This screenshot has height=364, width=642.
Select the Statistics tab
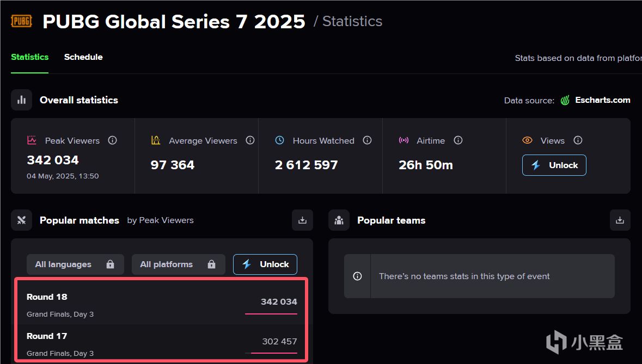[29, 57]
